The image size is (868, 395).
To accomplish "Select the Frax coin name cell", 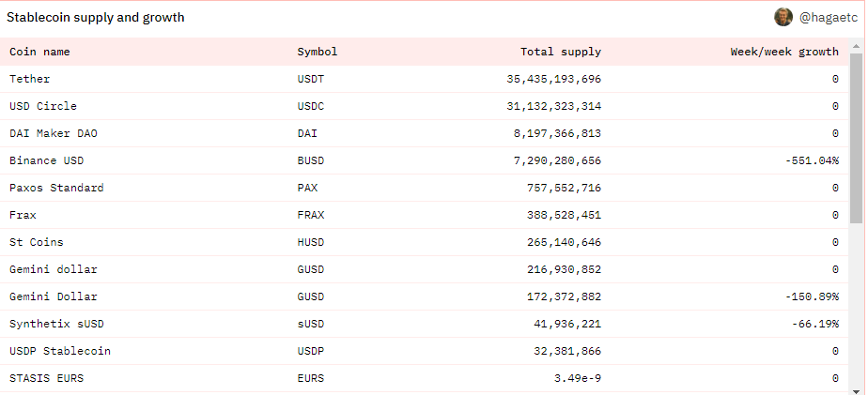I will (x=23, y=215).
